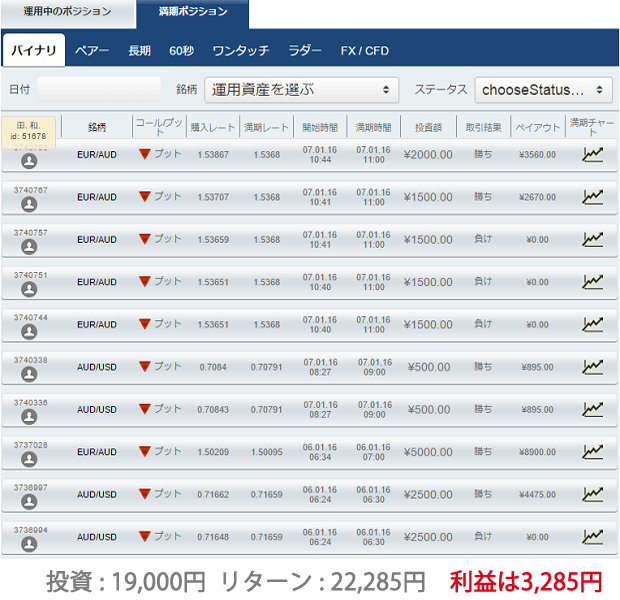
Task: Click user avatar icon under 3737028
Action: (x=29, y=459)
